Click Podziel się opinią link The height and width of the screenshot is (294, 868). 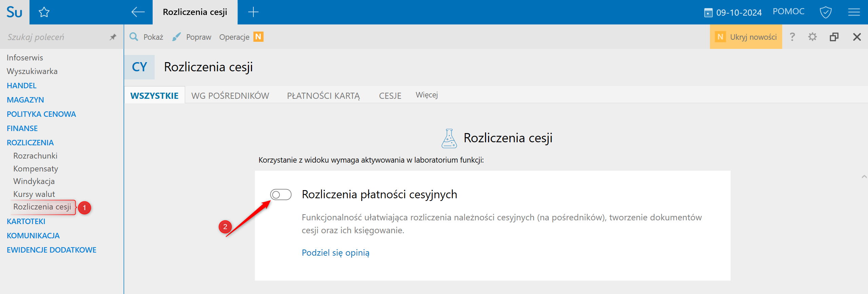click(335, 253)
